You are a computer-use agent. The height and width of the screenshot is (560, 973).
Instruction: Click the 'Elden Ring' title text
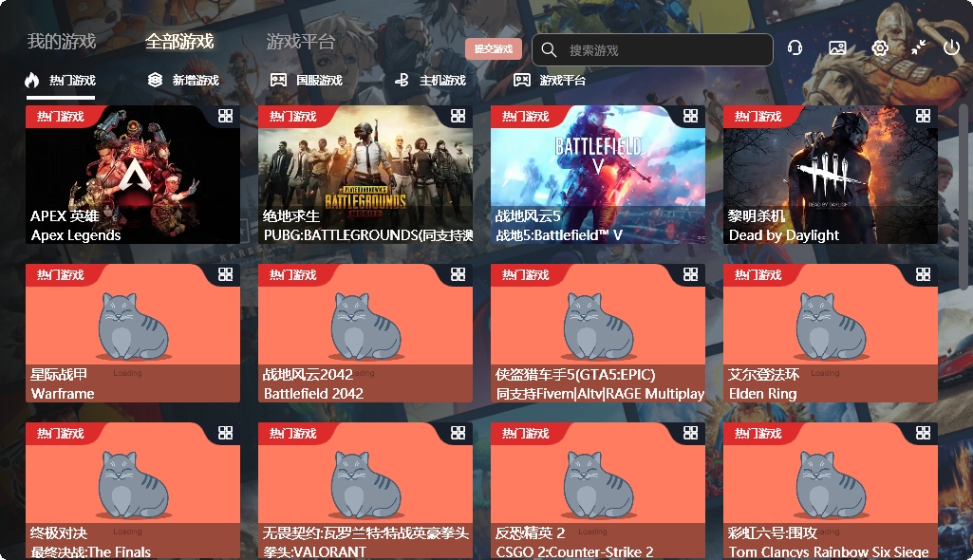coord(762,394)
